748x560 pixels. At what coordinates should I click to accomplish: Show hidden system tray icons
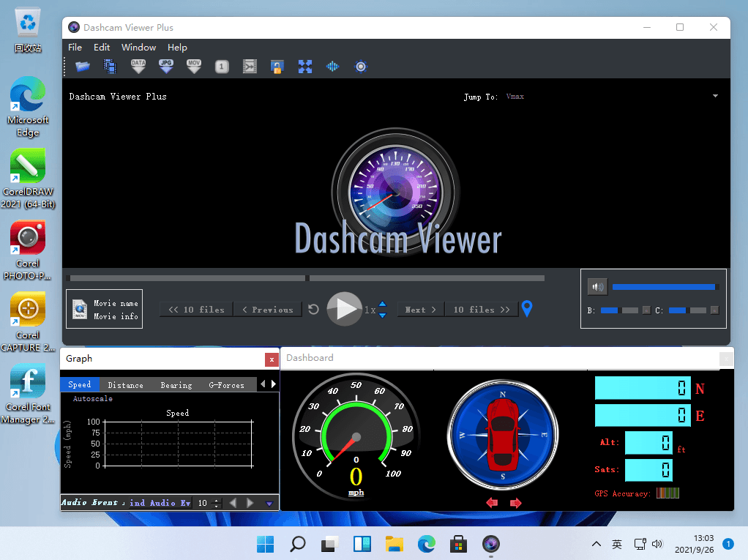(x=596, y=544)
